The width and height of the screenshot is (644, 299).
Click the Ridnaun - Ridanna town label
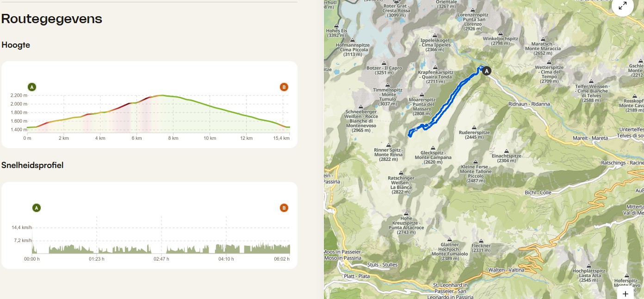click(x=529, y=104)
